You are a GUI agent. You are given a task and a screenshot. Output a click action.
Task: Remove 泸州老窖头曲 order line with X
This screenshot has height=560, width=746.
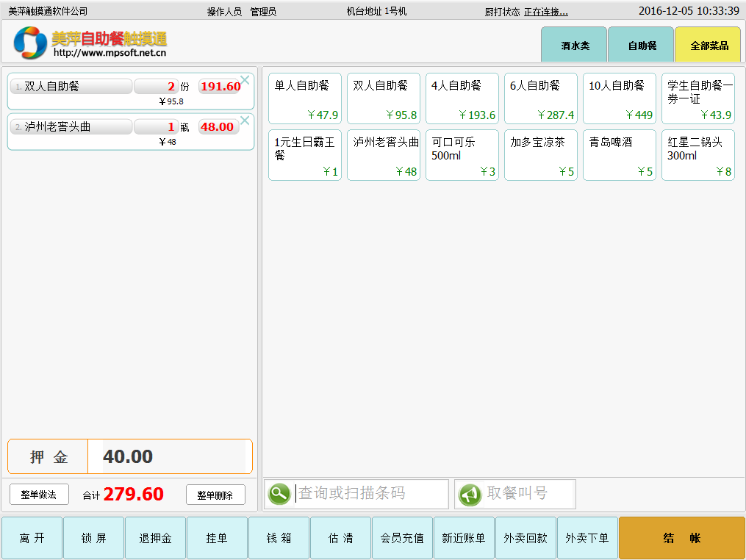pyautogui.click(x=245, y=120)
